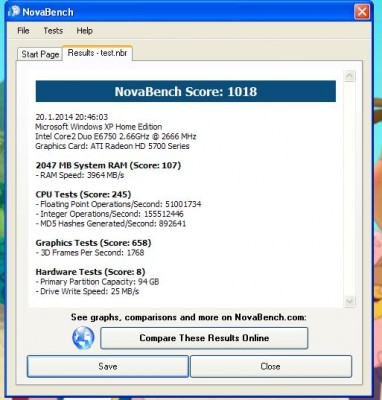
Task: Click the Microsoft Windows XP Home Edition line
Action: pos(99,127)
